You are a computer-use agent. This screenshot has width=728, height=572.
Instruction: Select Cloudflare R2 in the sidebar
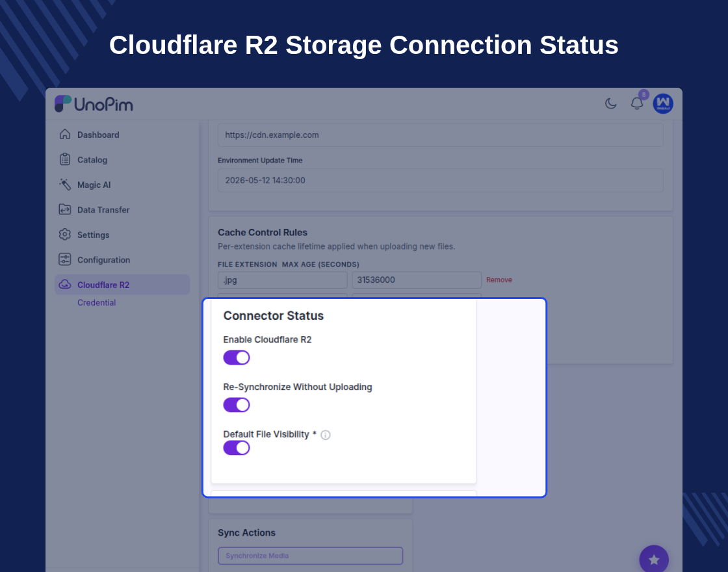[122, 285]
